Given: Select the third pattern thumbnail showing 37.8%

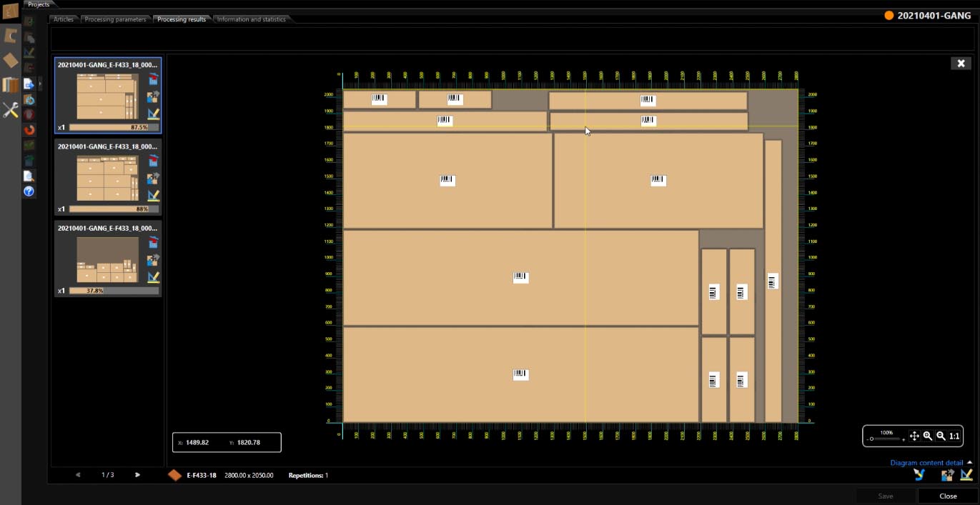Looking at the screenshot, I should tap(108, 259).
